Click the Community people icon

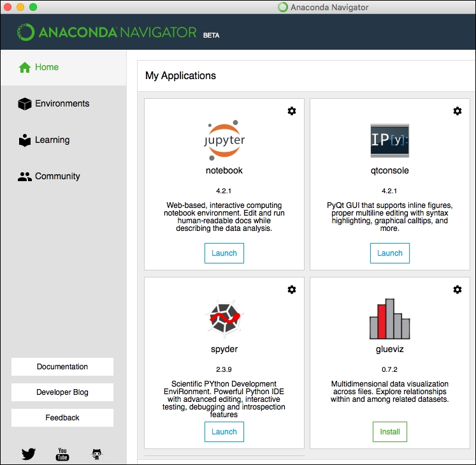tap(25, 177)
